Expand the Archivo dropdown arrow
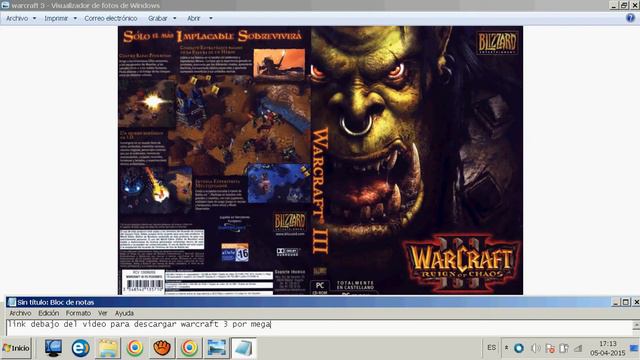640x360 pixels. click(x=34, y=18)
